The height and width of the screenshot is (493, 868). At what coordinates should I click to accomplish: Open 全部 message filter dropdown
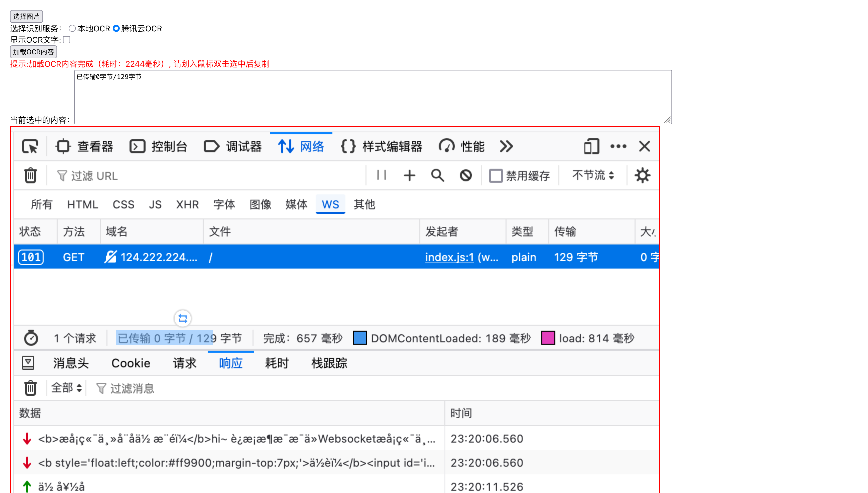(67, 388)
